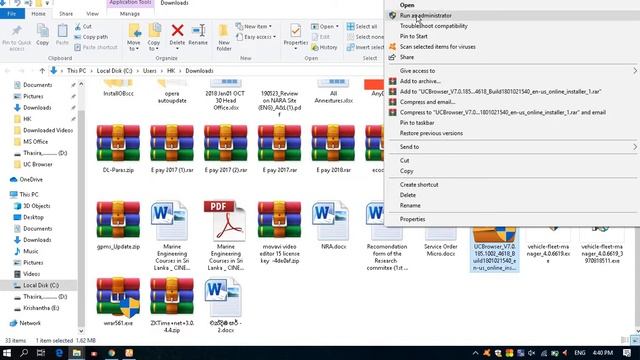Screen dimensions: 640x360
Task: Switch to the View ribbon tab
Action: (x=92, y=13)
